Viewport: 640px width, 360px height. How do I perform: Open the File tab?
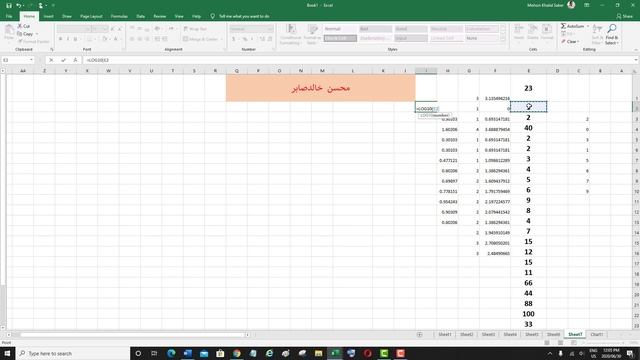coord(9,16)
